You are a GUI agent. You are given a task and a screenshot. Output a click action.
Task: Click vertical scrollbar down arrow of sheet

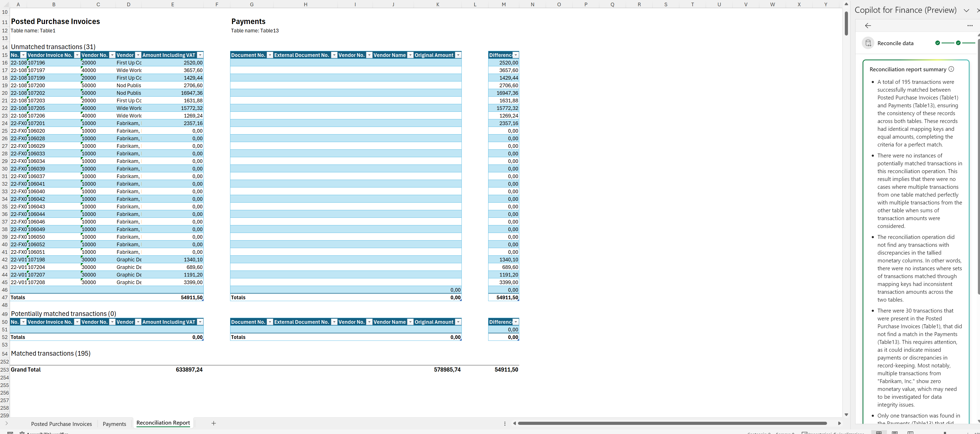(846, 415)
